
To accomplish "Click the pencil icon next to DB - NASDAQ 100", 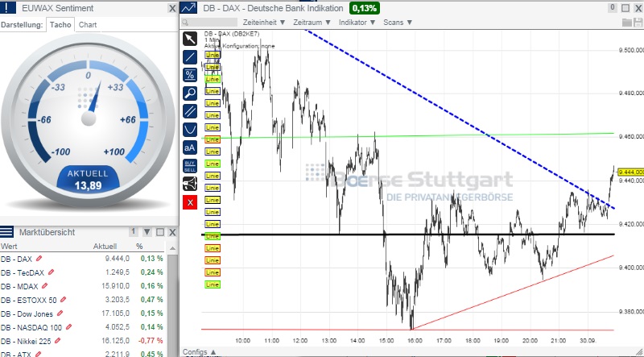I will [69, 327].
